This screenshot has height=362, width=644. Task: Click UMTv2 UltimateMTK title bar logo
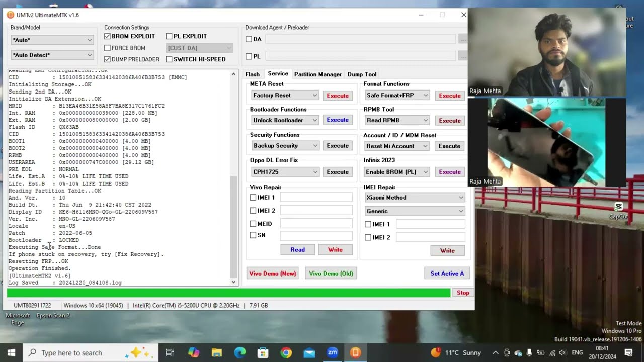pos(10,15)
